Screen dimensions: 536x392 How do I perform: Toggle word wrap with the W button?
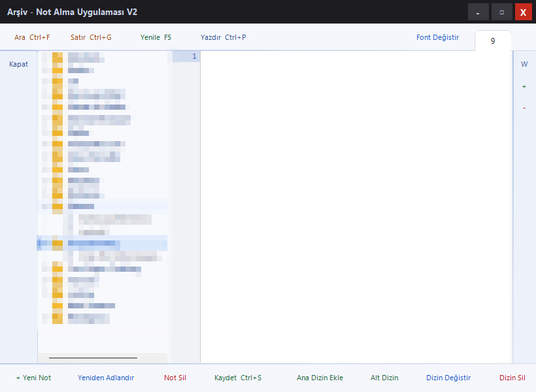point(524,64)
